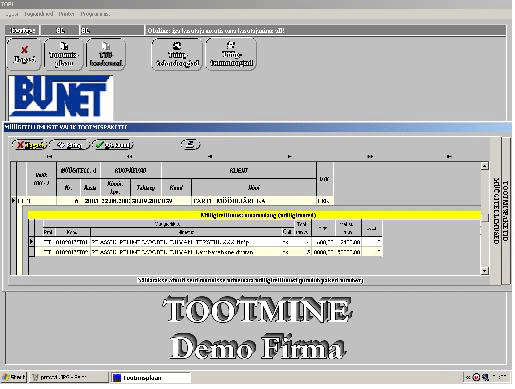Click the KUUPÄEVAD column group header
Viewport: 515px width, 389px height.
click(131, 170)
